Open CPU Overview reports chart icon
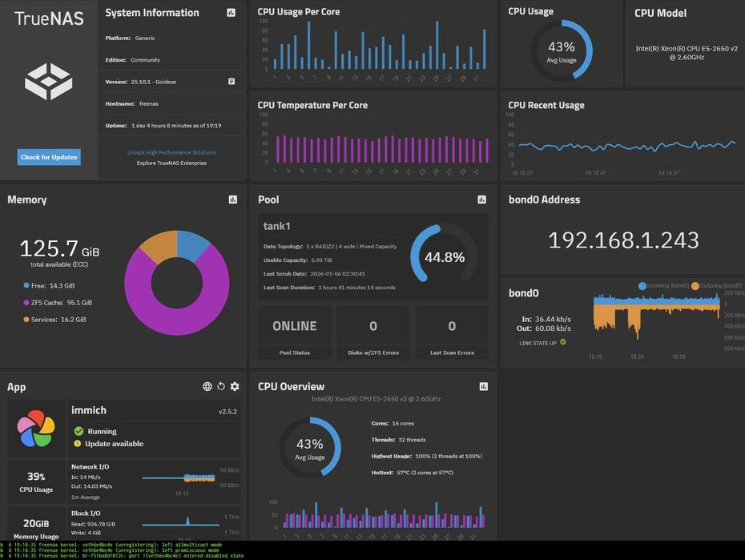 [x=484, y=387]
